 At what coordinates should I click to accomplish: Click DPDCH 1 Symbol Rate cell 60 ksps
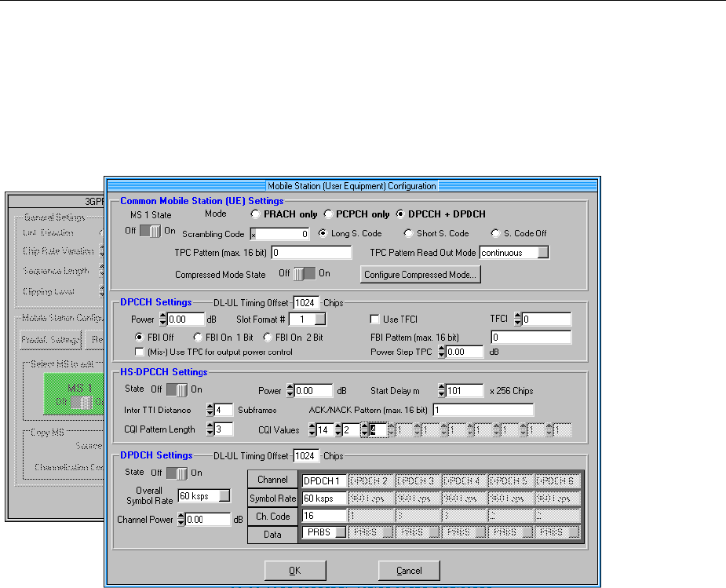tap(324, 499)
